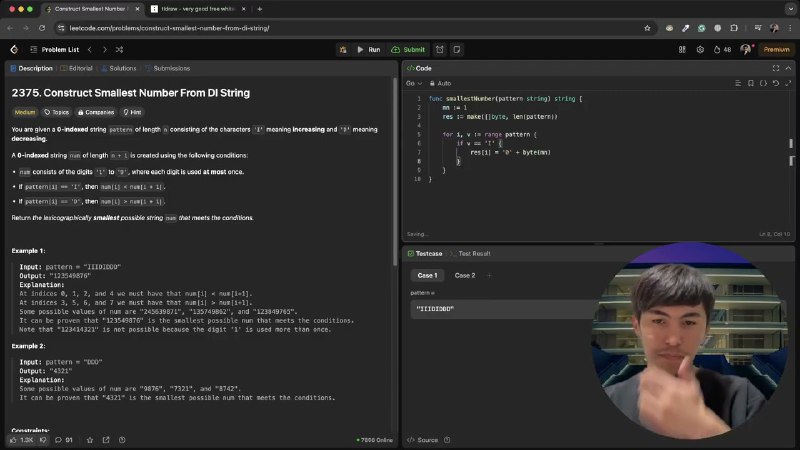
Task: Click the feedback question mark icon
Action: click(x=122, y=440)
